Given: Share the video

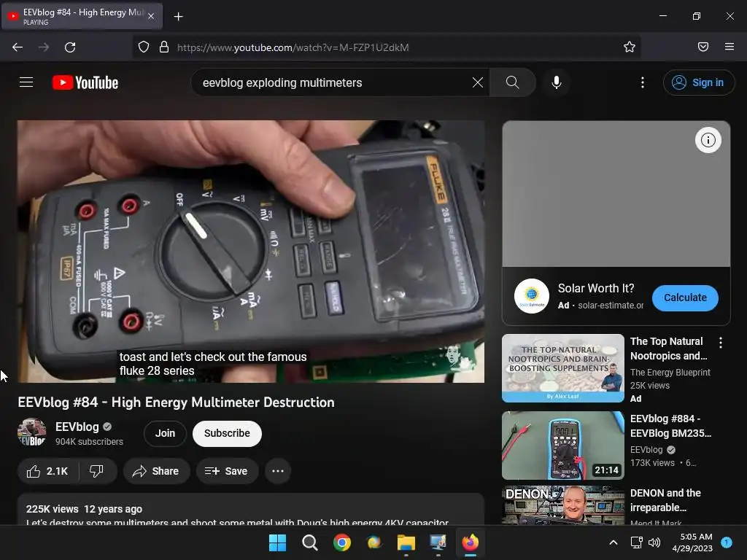Looking at the screenshot, I should click(156, 471).
